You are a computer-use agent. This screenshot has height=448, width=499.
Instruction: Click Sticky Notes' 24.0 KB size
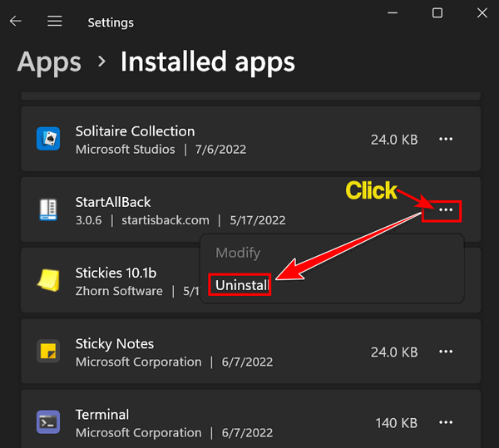pyautogui.click(x=394, y=352)
